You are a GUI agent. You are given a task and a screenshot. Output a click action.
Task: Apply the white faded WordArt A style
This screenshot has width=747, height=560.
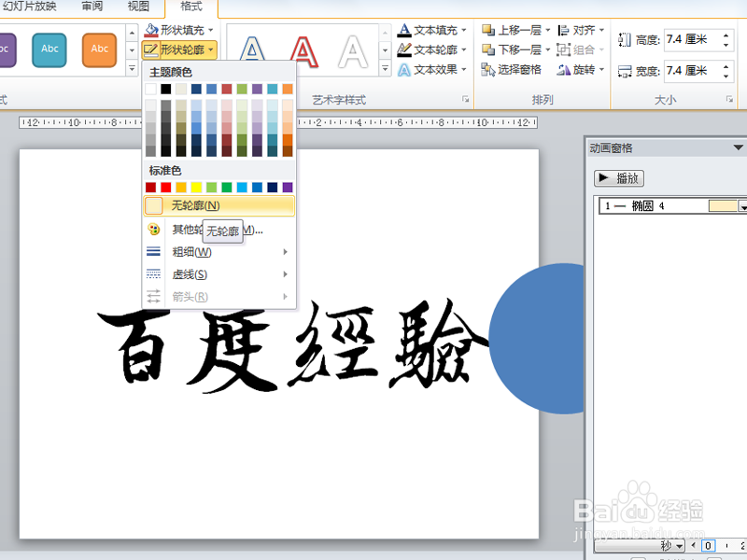click(353, 51)
